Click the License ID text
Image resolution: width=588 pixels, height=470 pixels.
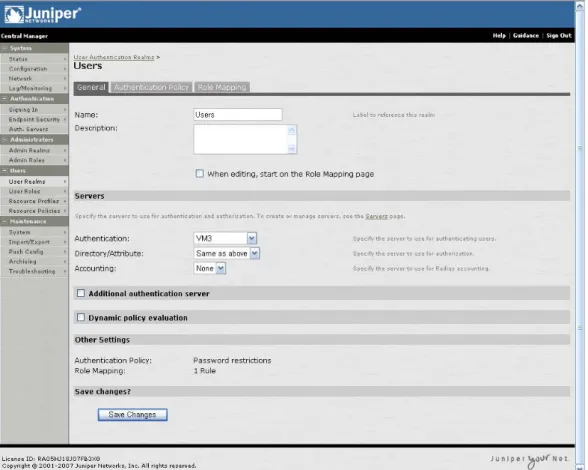pyautogui.click(x=51, y=459)
